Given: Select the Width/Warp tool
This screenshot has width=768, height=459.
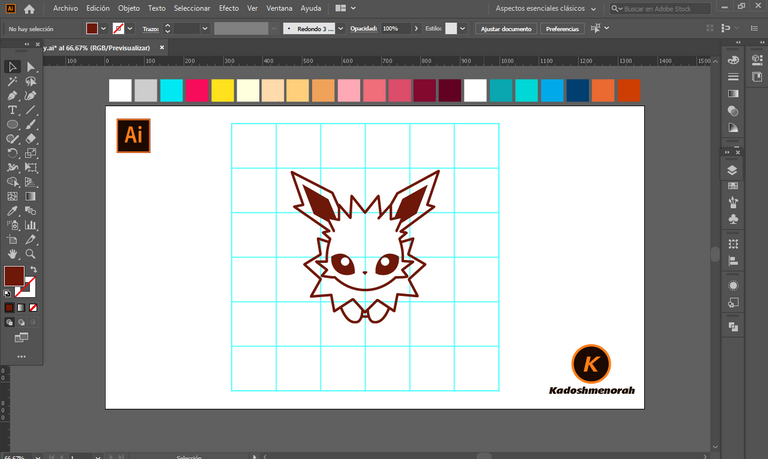Looking at the screenshot, I should tap(12, 168).
